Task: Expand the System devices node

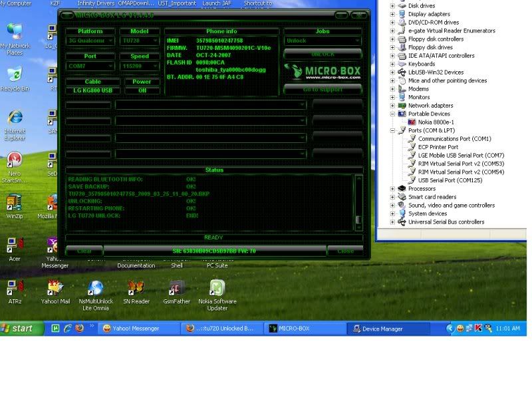Action: click(392, 213)
